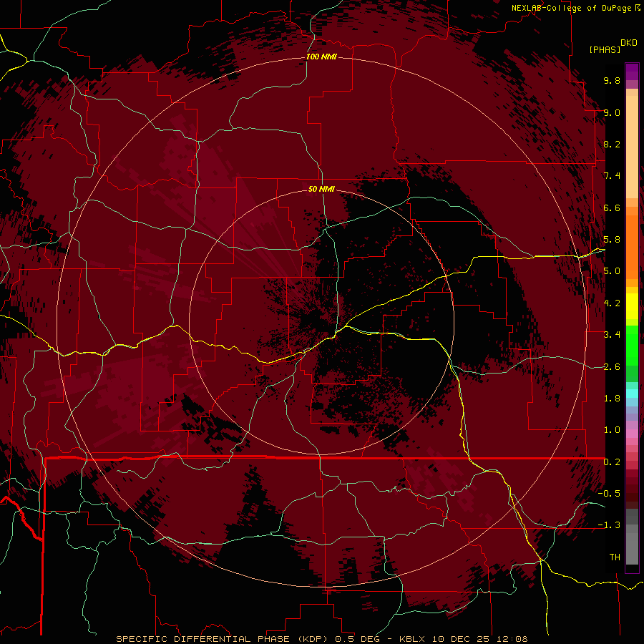Click the 6.6 legend scale value
The image size is (644, 644).
612,208
